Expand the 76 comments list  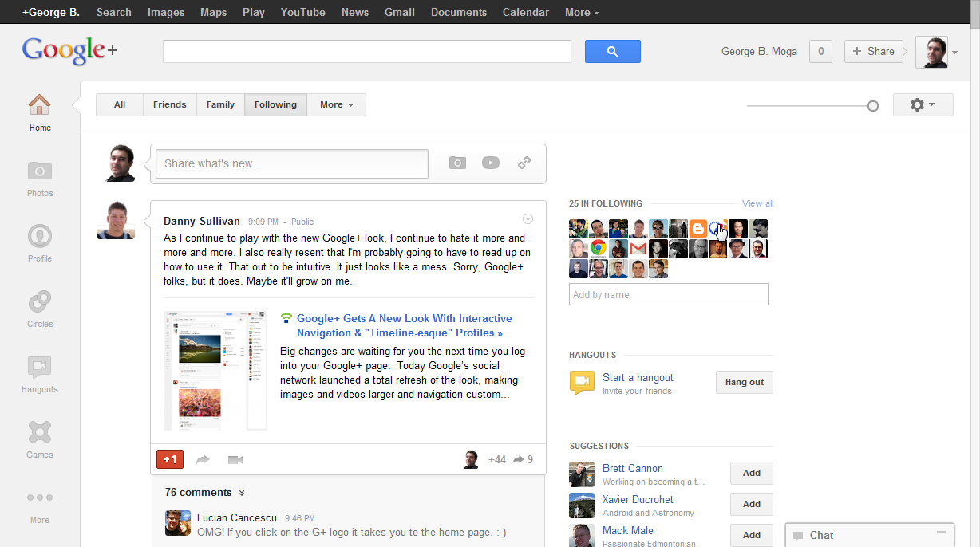tap(205, 493)
